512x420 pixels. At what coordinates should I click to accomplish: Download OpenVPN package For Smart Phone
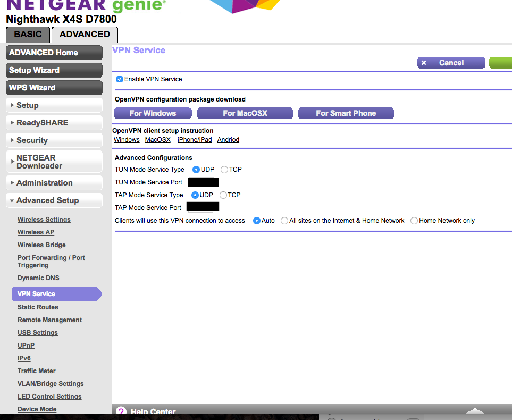click(346, 113)
